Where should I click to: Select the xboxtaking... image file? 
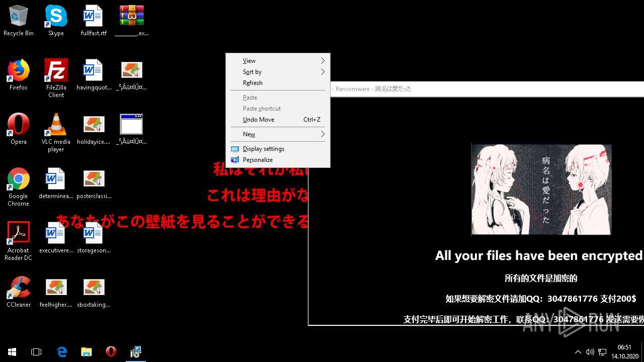tap(94, 292)
